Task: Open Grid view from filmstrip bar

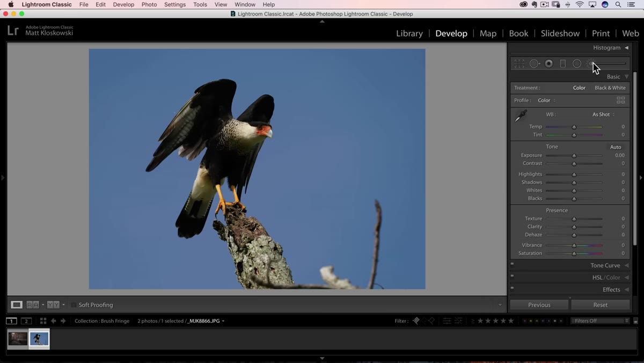Action: click(43, 321)
